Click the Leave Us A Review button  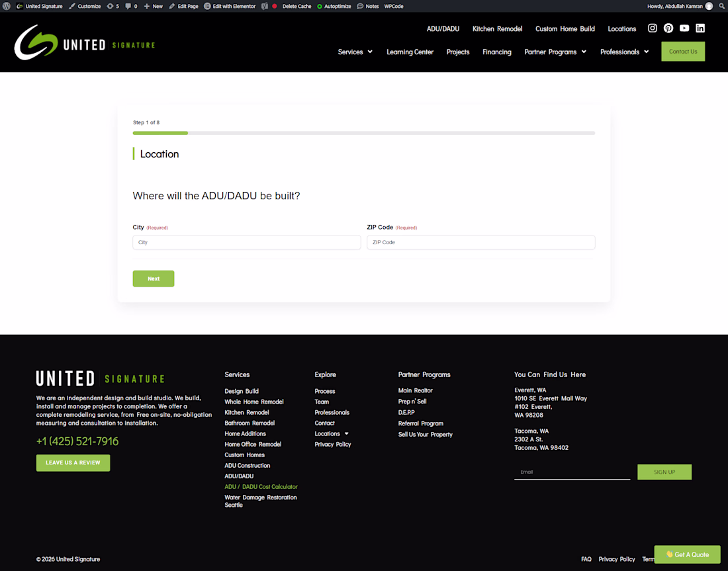click(x=73, y=463)
